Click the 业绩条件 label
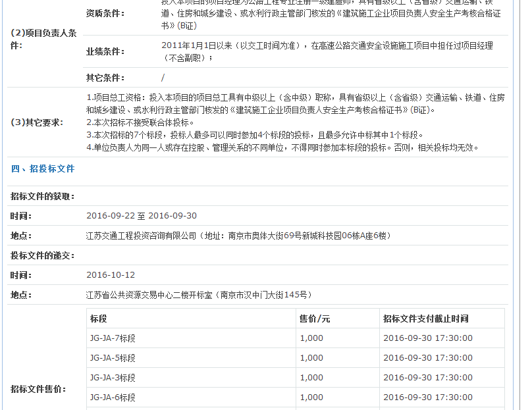 tap(105, 51)
